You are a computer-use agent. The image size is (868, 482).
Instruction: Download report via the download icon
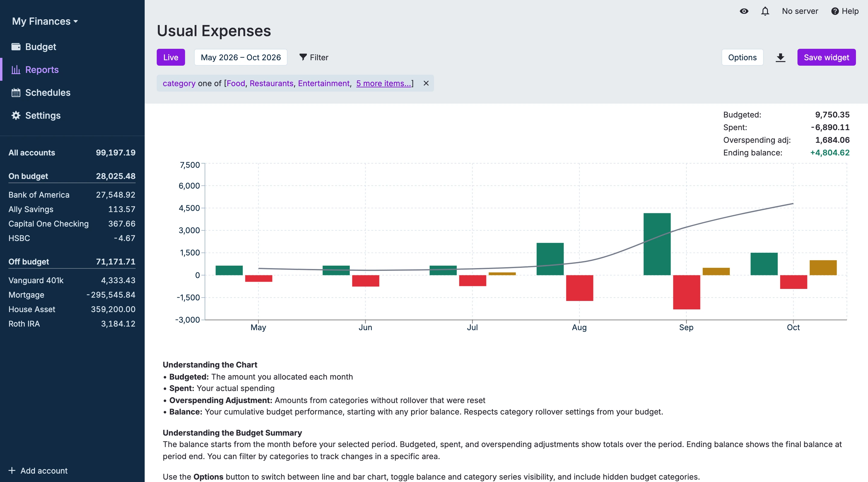click(780, 57)
